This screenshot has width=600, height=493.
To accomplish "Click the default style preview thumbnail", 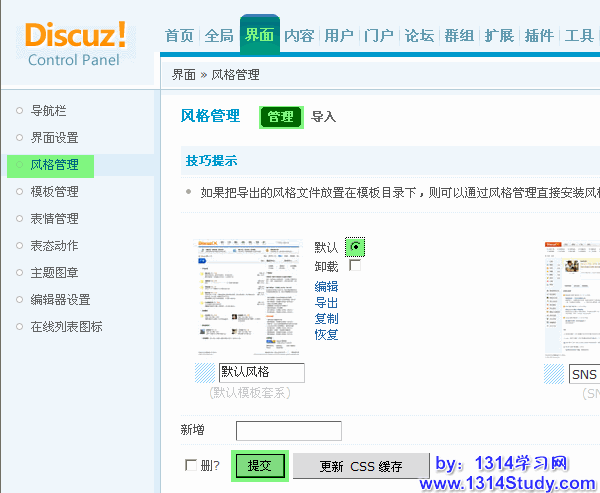I will (249, 298).
